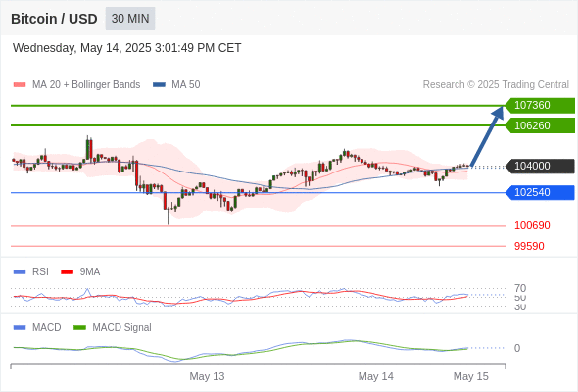Toggle the MACD Signal legend entry
Screen dimensions: 578x392
click(x=113, y=328)
